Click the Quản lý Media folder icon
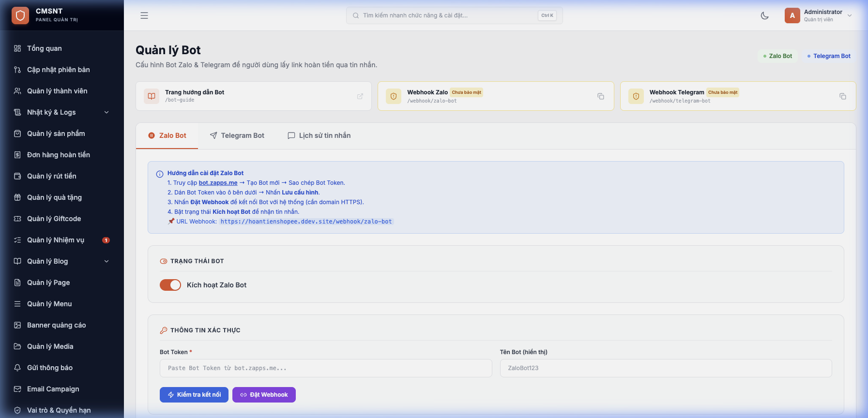 (17, 346)
